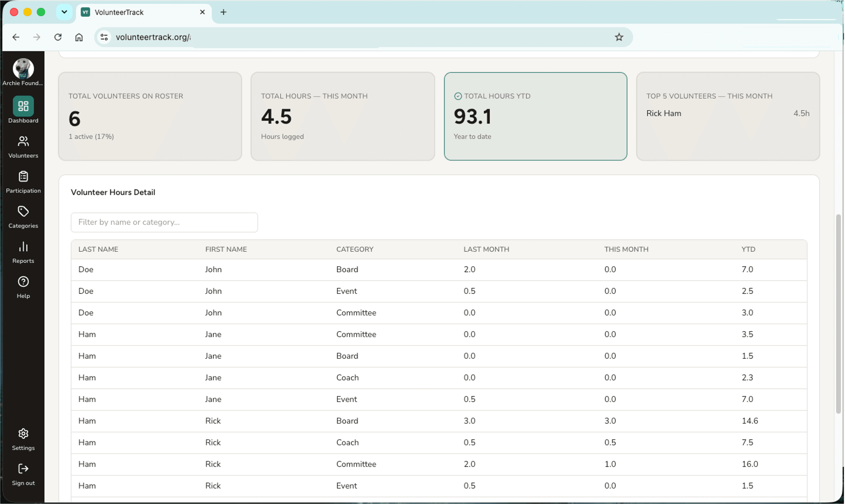View site information icon in address bar

pos(104,37)
